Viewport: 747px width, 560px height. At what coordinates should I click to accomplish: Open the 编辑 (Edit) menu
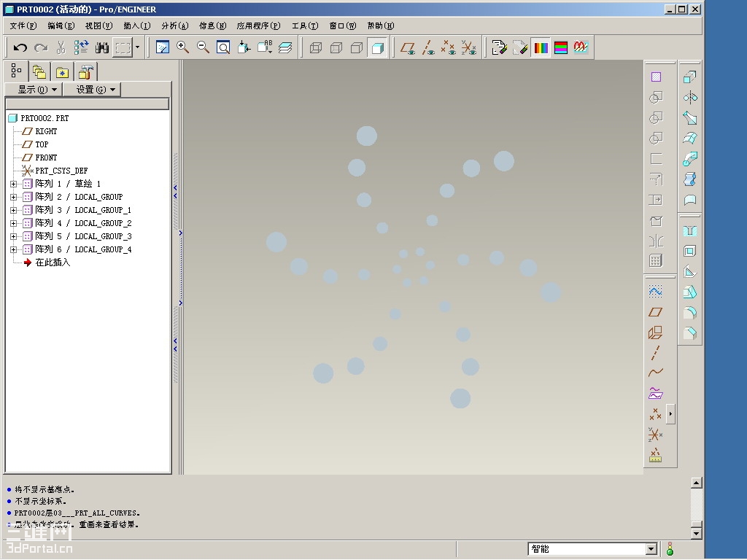coord(61,26)
